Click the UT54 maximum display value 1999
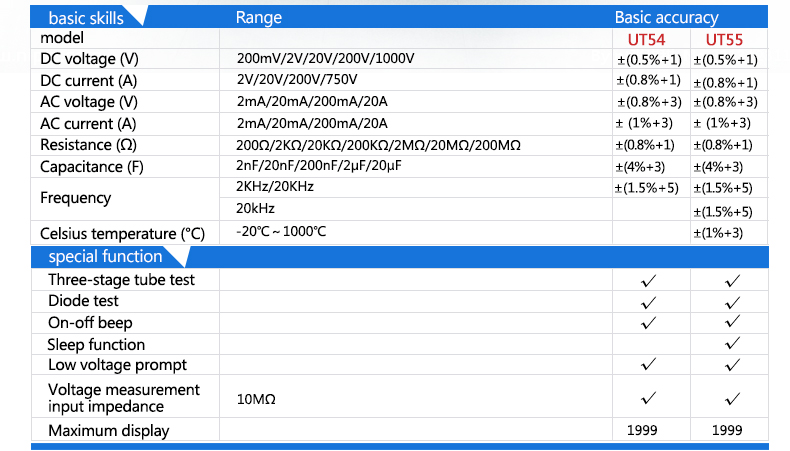 [x=648, y=431]
